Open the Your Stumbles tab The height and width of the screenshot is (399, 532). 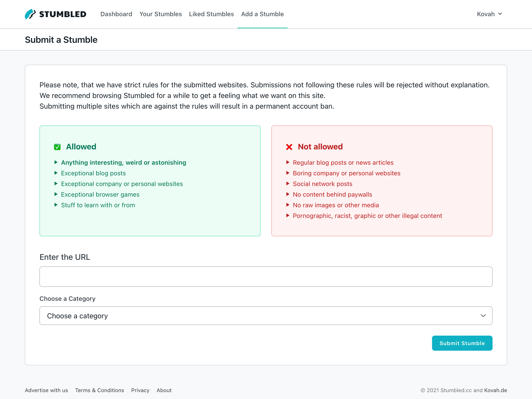160,14
